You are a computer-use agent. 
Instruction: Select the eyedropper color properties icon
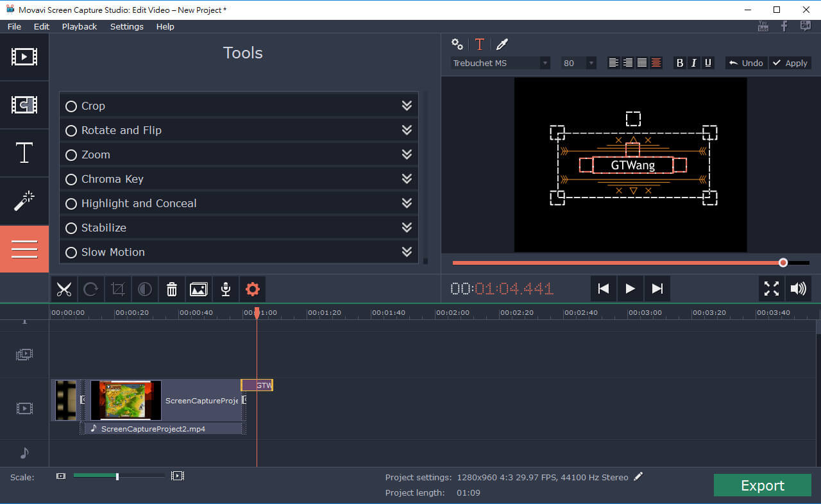pyautogui.click(x=502, y=44)
